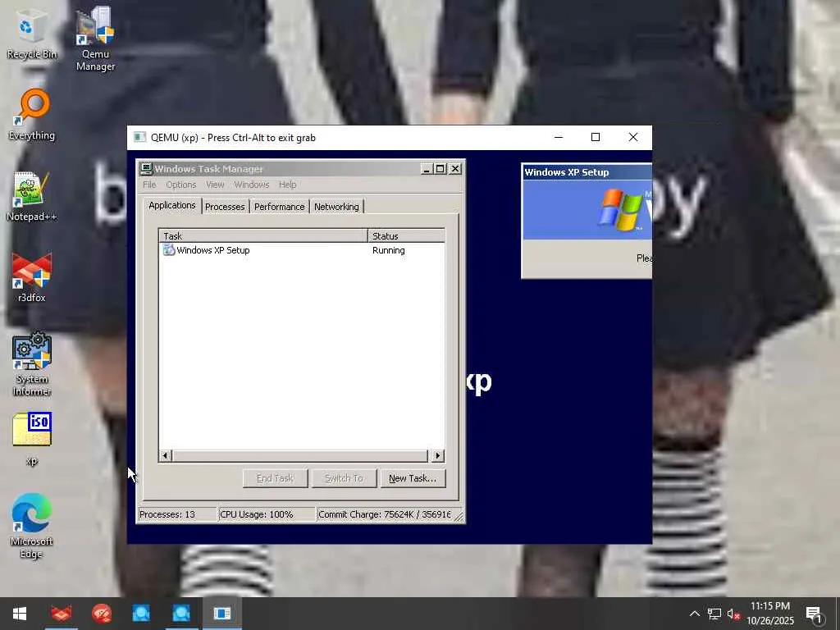Screen dimensions: 840x630
Task: Open the Help menu in Task Manager
Action: pos(287,185)
